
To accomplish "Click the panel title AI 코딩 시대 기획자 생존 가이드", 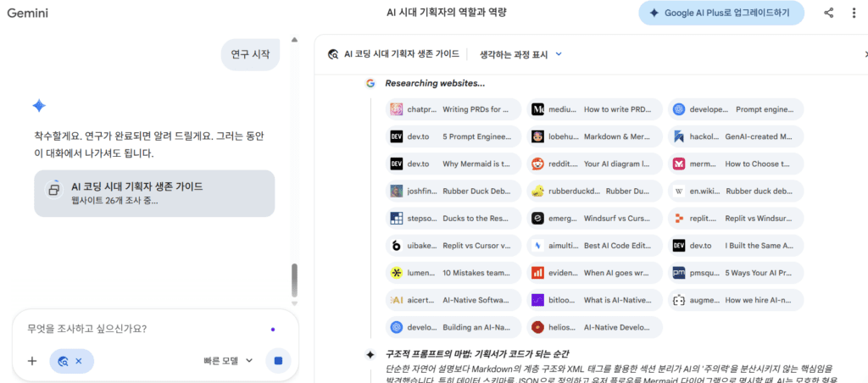I will click(401, 54).
